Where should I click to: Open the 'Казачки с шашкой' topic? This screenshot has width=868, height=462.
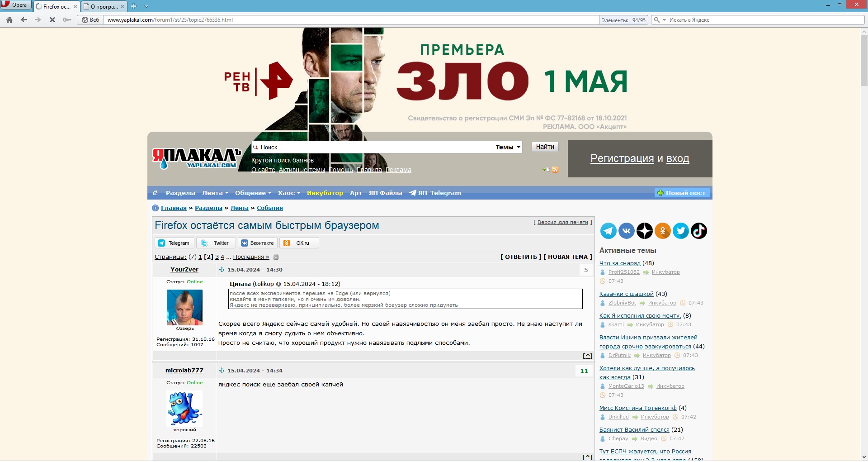pyautogui.click(x=627, y=294)
